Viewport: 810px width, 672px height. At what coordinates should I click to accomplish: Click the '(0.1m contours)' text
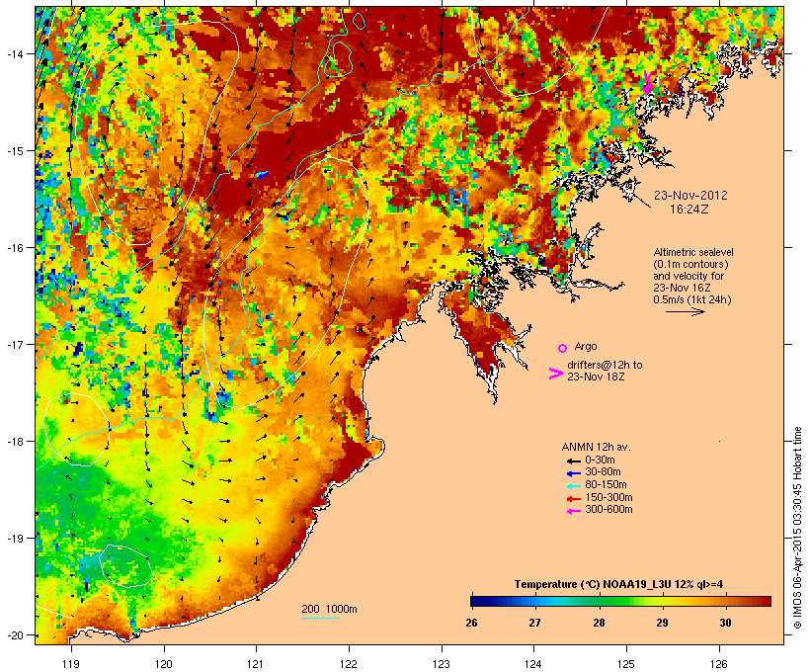pyautogui.click(x=690, y=264)
